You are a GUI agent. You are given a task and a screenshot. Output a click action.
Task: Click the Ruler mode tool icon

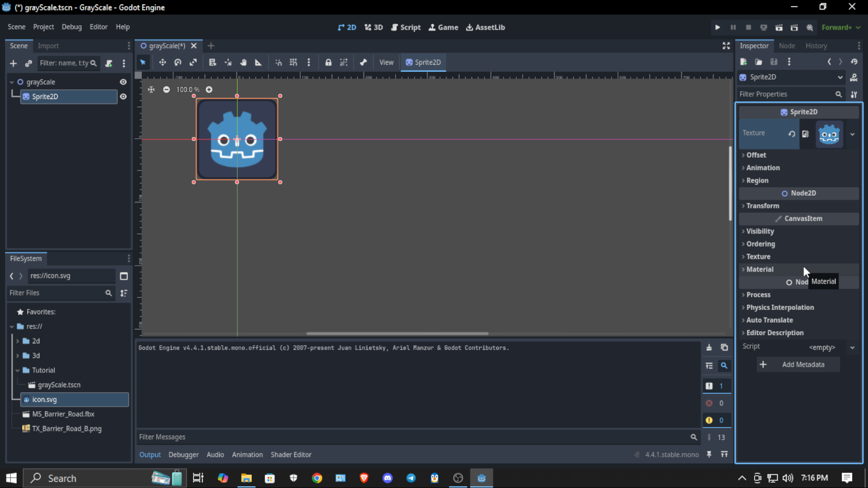258,62
